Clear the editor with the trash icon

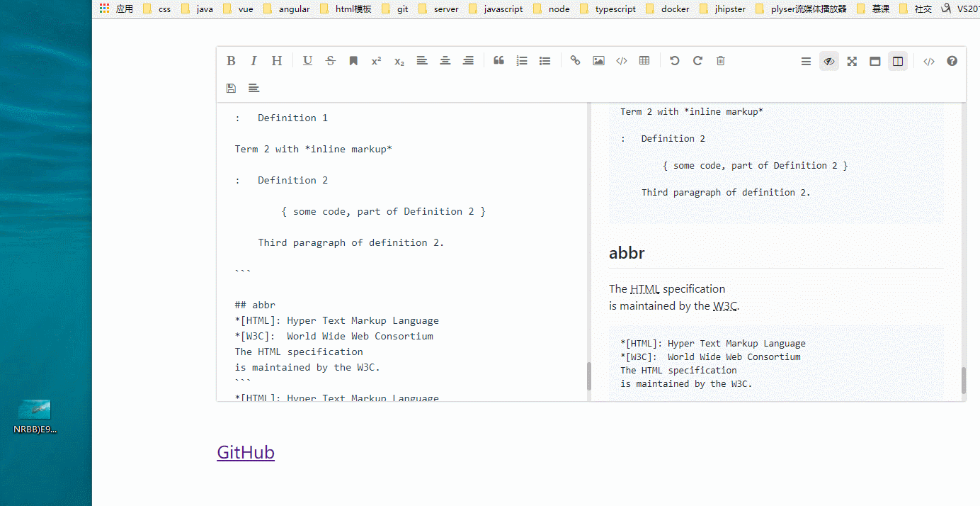click(721, 61)
